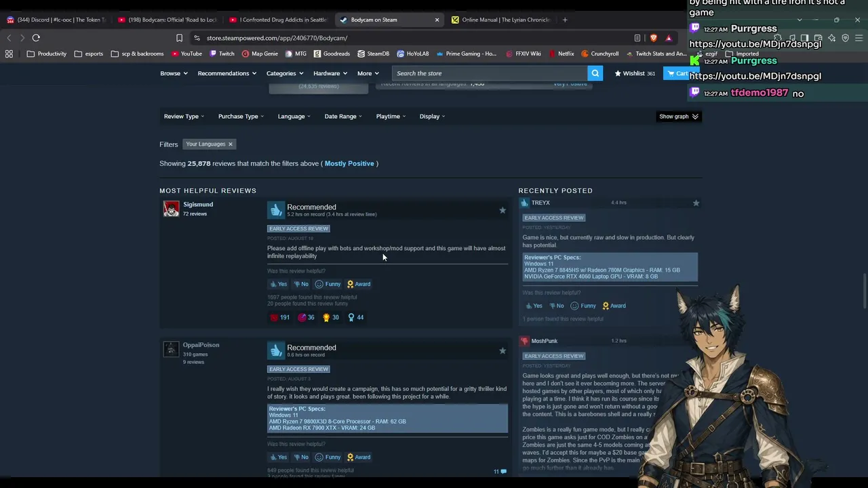
Task: Switch to the Online Manual Lyrian Chronicles tab
Action: 501,20
